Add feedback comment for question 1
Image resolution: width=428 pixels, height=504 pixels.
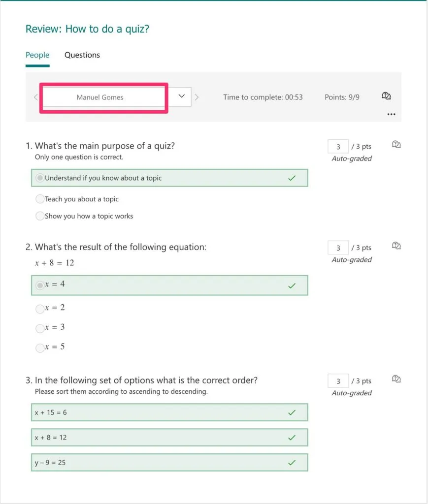click(x=396, y=145)
